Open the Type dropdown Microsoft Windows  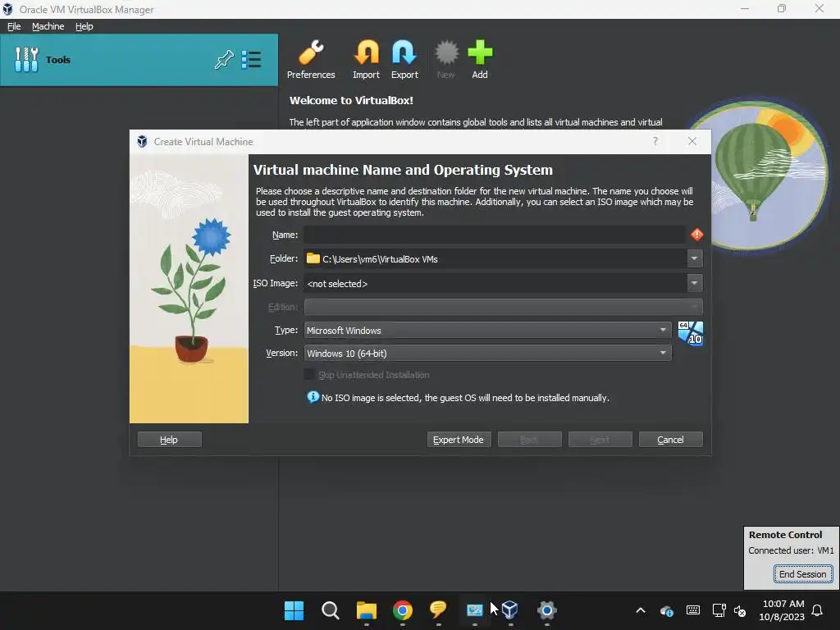click(487, 330)
